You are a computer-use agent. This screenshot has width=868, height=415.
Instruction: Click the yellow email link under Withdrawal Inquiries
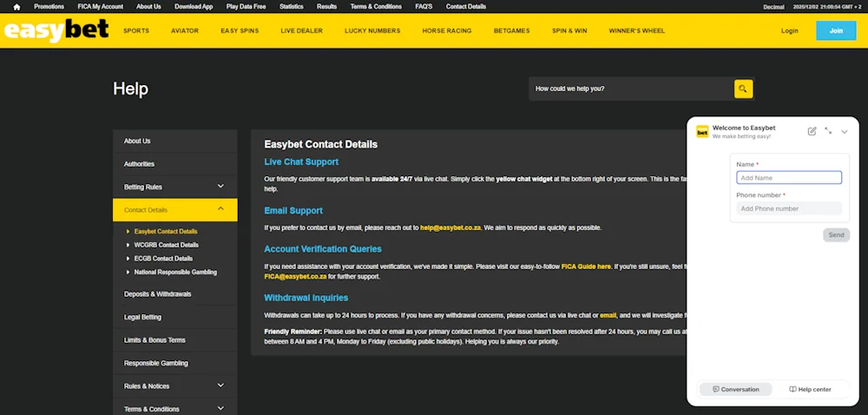(608, 315)
